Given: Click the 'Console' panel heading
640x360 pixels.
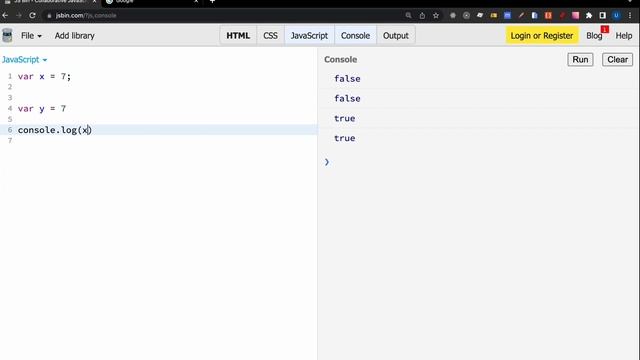Looking at the screenshot, I should click(x=340, y=60).
